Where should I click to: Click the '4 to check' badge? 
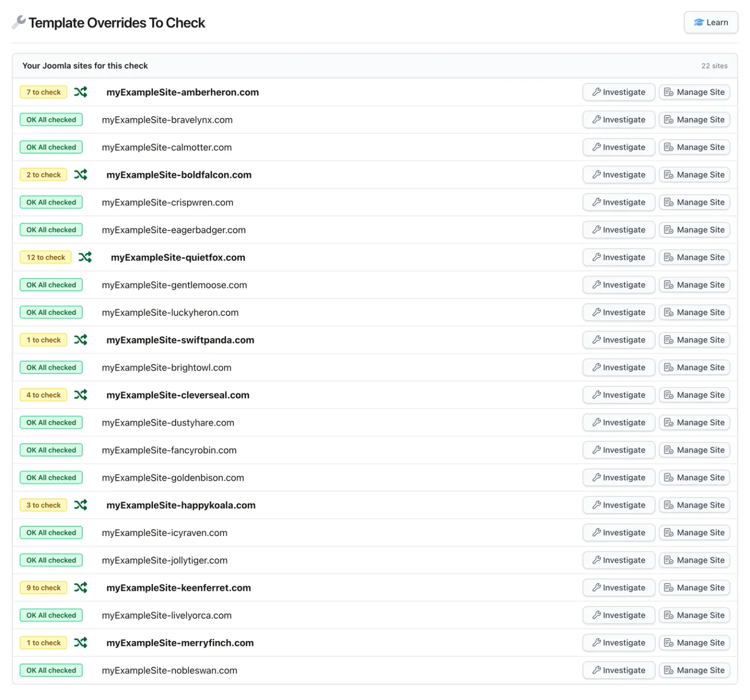tap(43, 395)
